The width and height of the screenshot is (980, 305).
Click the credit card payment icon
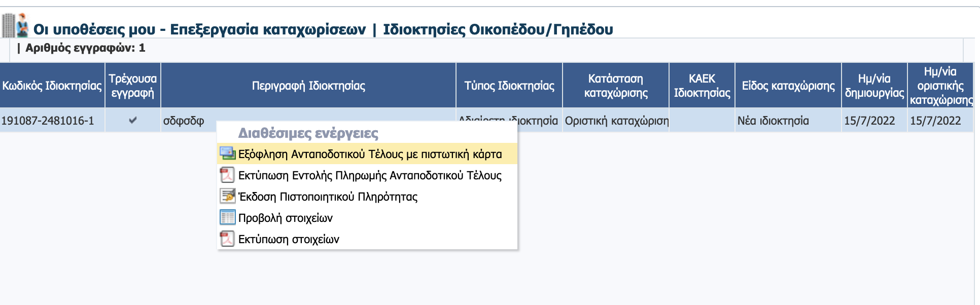click(x=227, y=154)
